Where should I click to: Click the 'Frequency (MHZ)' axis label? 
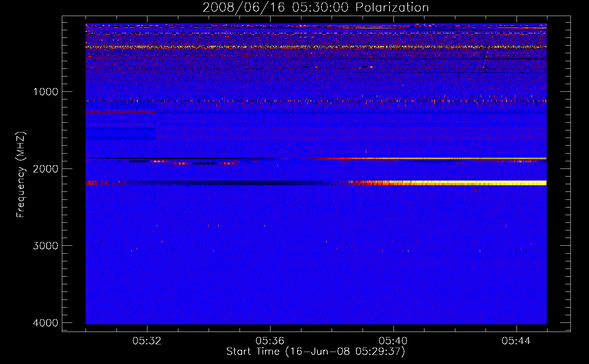[x=21, y=175]
